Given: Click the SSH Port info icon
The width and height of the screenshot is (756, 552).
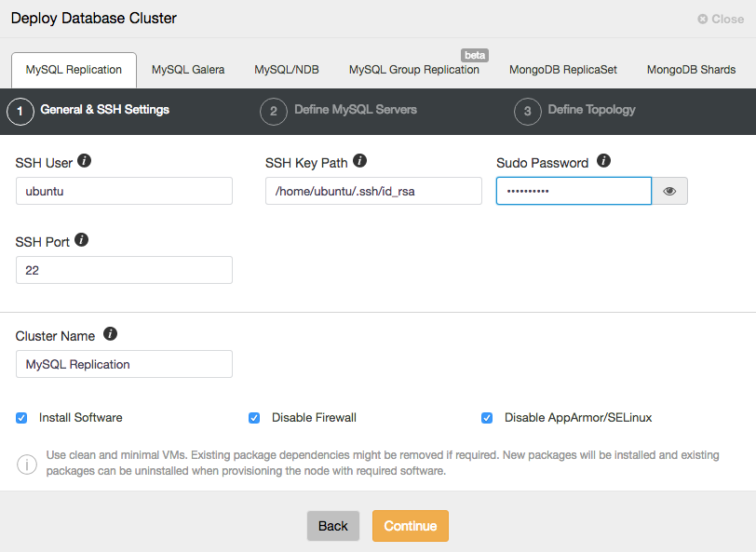Looking at the screenshot, I should click(x=82, y=239).
